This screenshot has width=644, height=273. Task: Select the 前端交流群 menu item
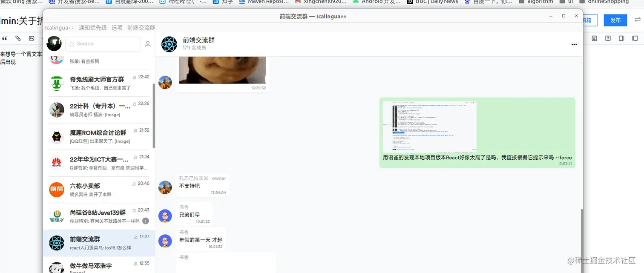point(141,27)
